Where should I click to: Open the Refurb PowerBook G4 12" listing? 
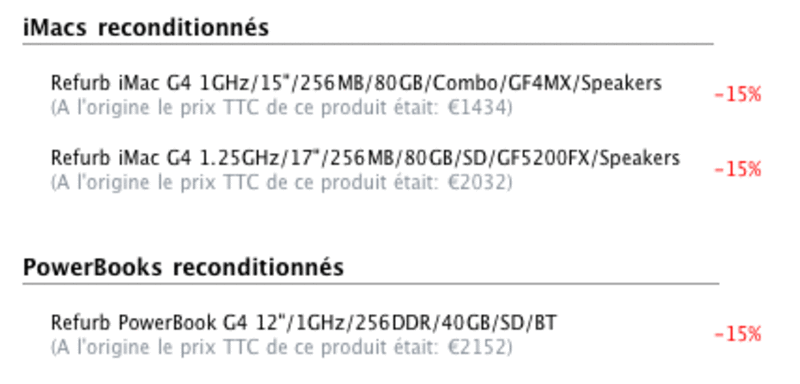coord(304,323)
